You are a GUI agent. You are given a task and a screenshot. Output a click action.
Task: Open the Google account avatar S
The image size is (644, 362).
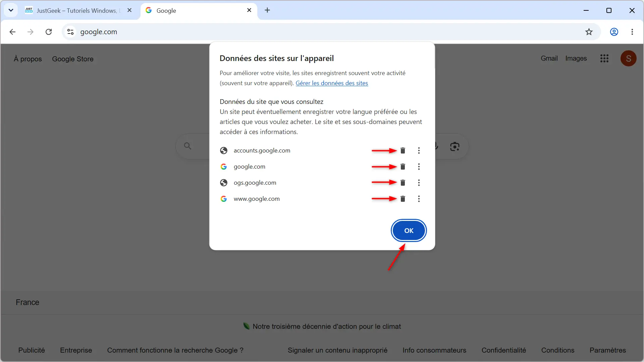[x=629, y=59]
